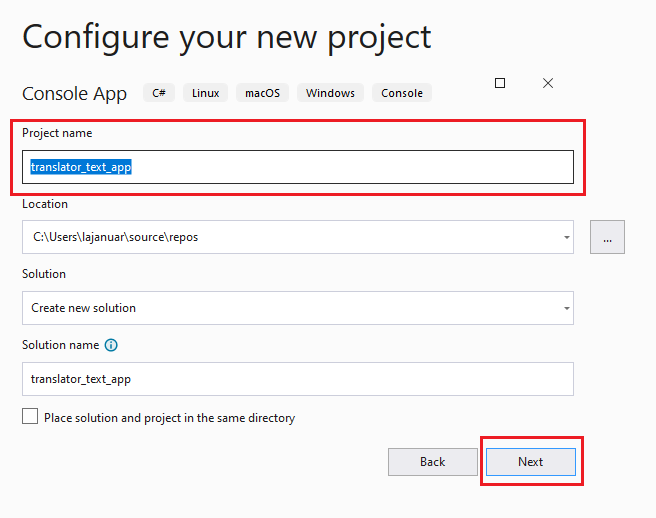Open the Solution dropdown arrow
Image resolution: width=656 pixels, height=518 pixels.
point(566,308)
